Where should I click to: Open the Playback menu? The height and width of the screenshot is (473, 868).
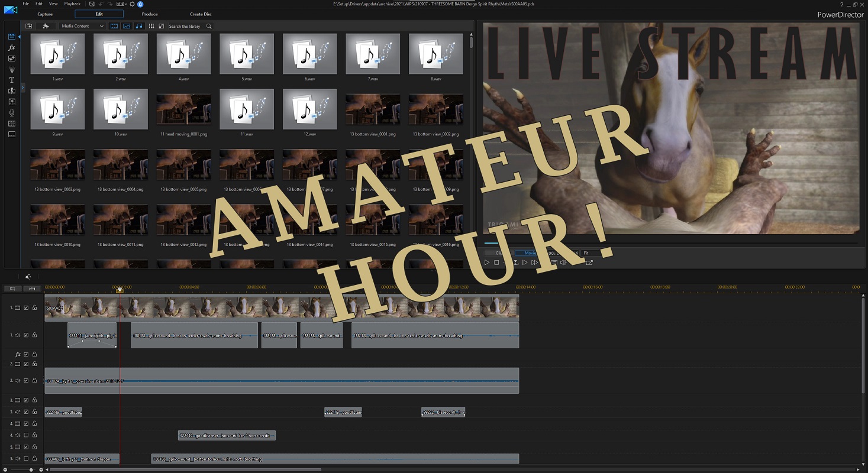(72, 4)
